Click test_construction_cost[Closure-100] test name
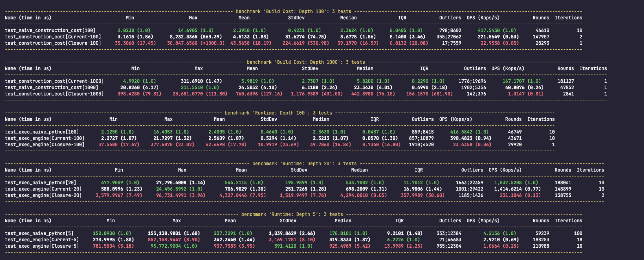Screen dimensions: 644x260 pyautogui.click(x=53, y=43)
